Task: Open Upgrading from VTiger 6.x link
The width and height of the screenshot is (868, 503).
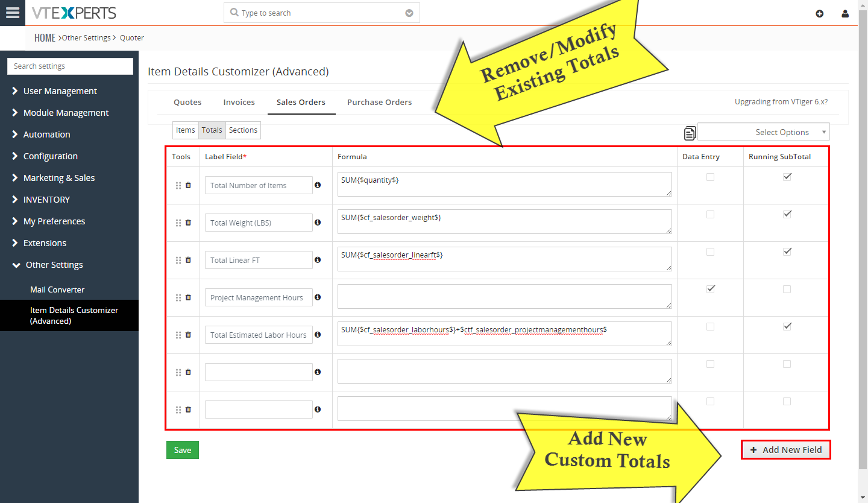Action: click(781, 102)
